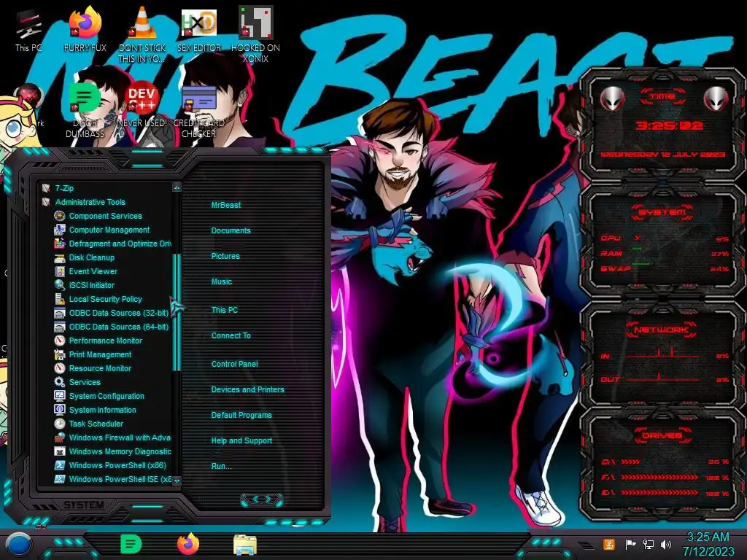Image resolution: width=747 pixels, height=560 pixels.
Task: Click the programs list scroll-up arrow
Action: [x=177, y=187]
